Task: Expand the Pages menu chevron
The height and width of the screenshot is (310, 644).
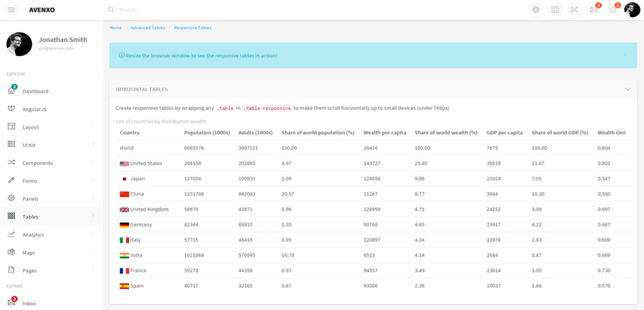Action: (93, 269)
